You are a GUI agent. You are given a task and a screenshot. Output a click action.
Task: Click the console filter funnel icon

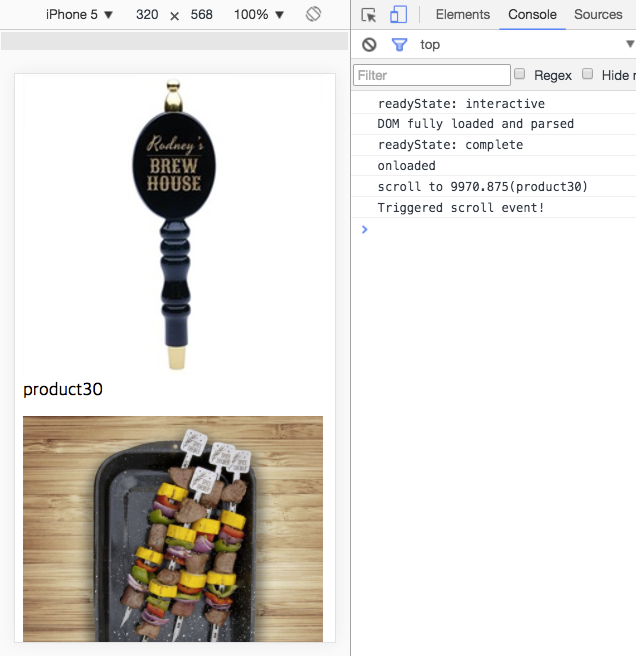(x=399, y=45)
